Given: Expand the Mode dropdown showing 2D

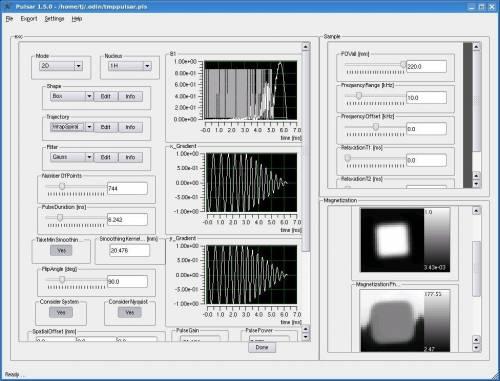Looking at the screenshot, I should tap(61, 66).
